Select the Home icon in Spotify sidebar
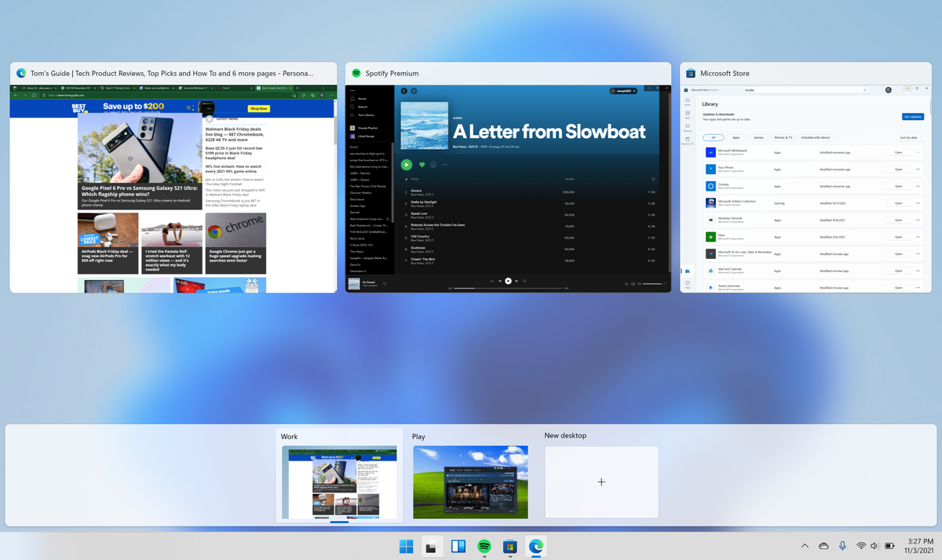Viewport: 942px width, 560px height. click(353, 99)
